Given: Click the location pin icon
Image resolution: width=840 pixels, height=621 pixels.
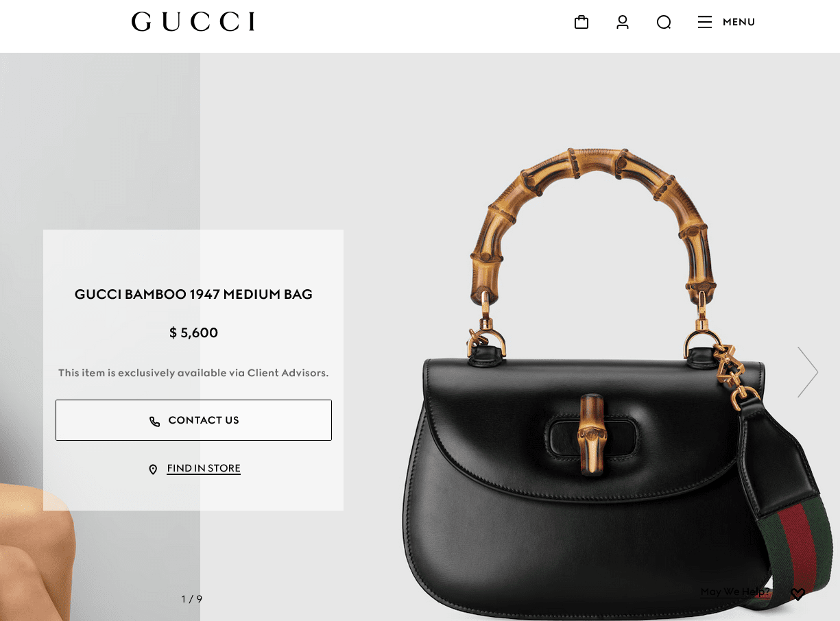Looking at the screenshot, I should 153,470.
